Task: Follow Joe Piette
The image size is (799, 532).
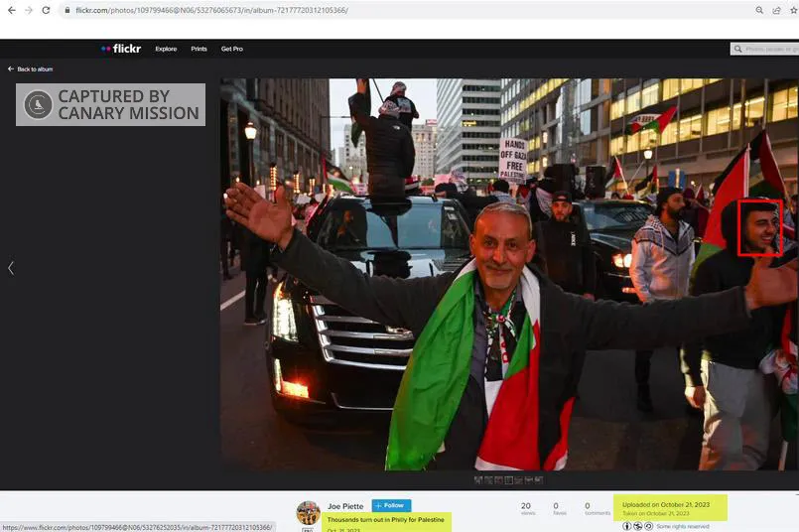Action: point(391,505)
